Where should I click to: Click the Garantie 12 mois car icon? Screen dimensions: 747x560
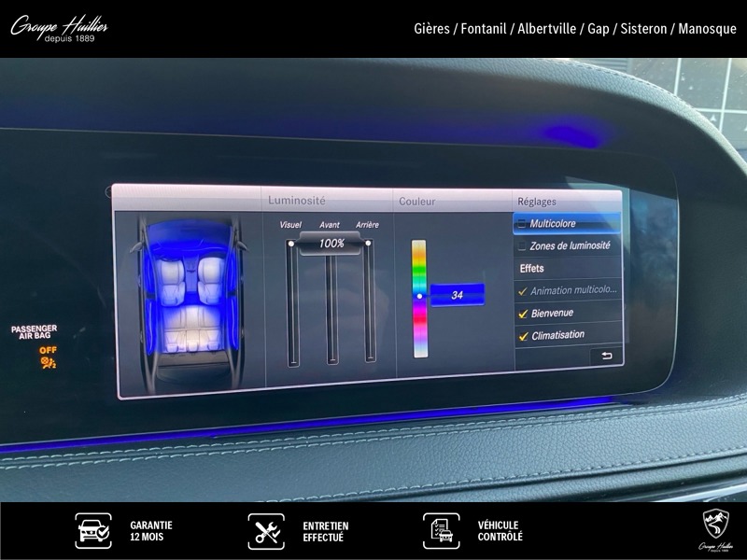(93, 531)
